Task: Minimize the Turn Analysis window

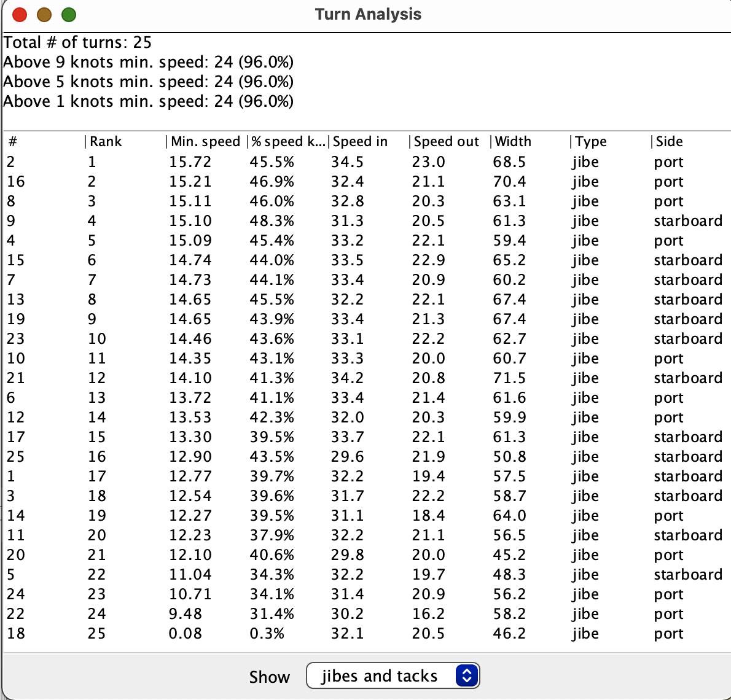Action: coord(44,14)
